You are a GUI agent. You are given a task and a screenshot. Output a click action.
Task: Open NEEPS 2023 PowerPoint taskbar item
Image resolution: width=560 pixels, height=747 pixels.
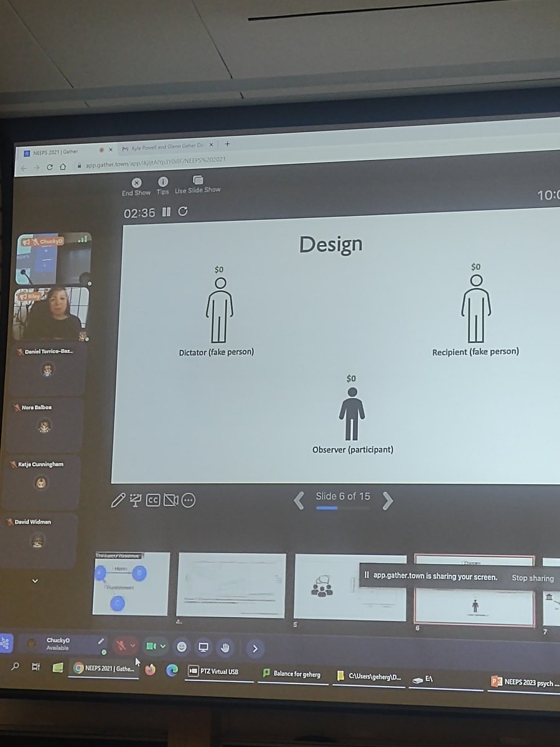click(525, 682)
